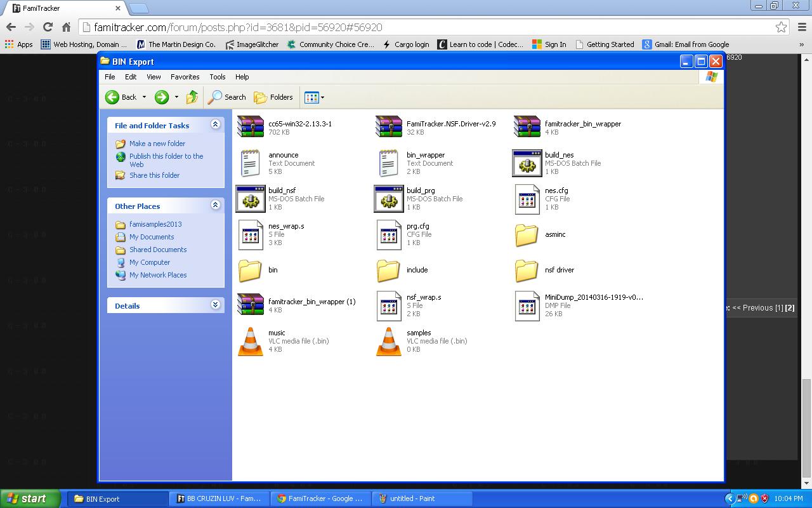Viewport: 812px width, 508px height.
Task: Open the Views dropdown in toolbar
Action: click(315, 97)
